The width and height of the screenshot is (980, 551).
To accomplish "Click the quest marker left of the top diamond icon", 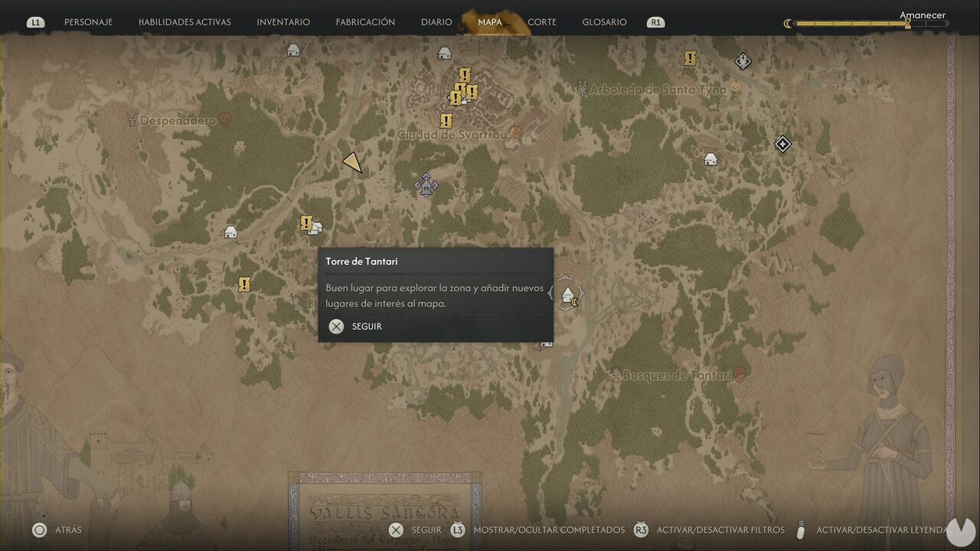I will click(x=690, y=58).
